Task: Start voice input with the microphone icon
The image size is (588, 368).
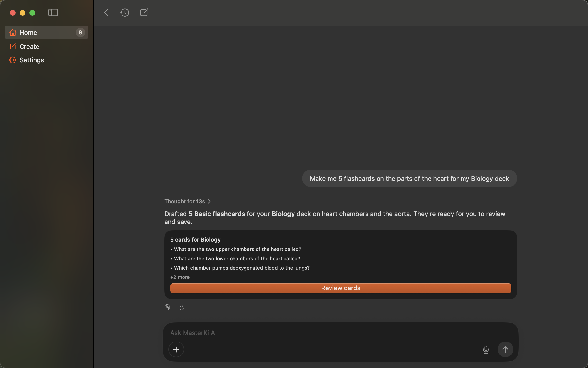Action: click(486, 349)
